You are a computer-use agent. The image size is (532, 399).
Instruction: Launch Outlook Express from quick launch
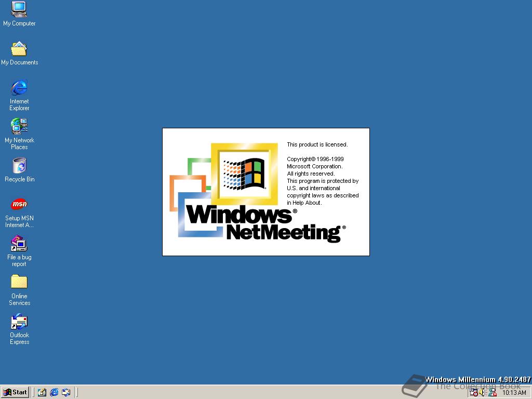point(66,392)
